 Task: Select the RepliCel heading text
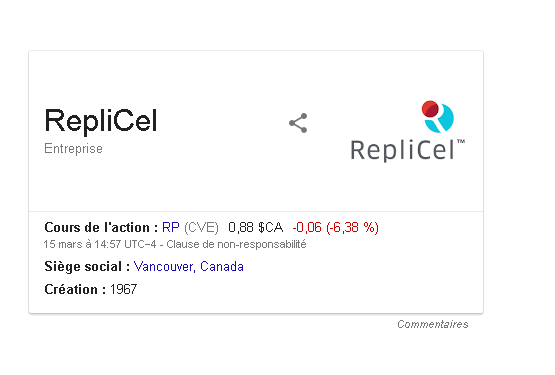(x=101, y=121)
